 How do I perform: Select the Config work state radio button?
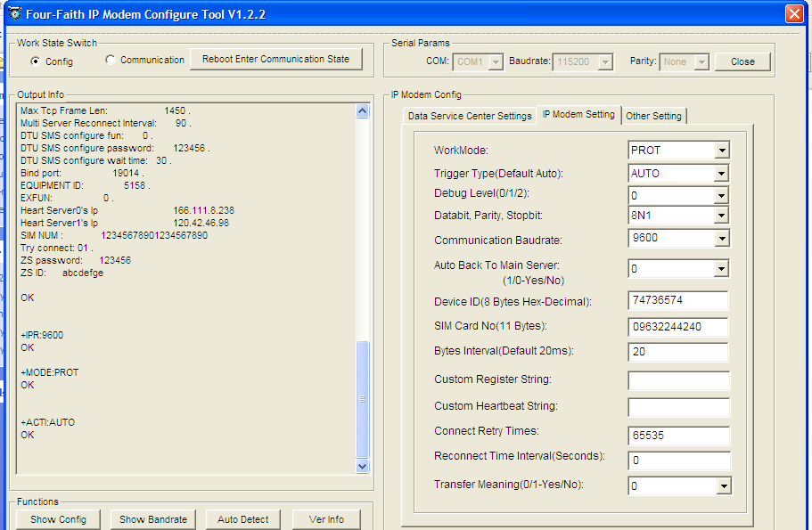tap(36, 61)
